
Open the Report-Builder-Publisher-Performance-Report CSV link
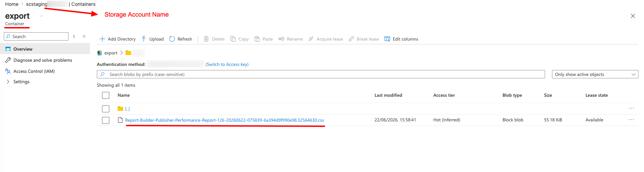(x=224, y=120)
